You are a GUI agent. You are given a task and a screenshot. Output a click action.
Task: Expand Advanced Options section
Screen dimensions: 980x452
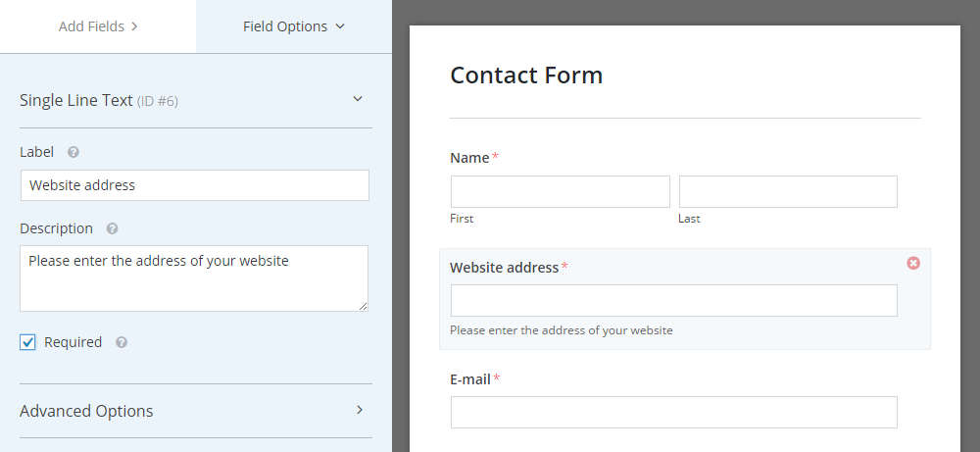[196, 411]
